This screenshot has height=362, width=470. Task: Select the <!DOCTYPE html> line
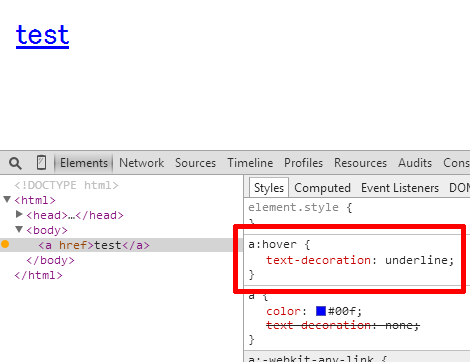point(66,185)
